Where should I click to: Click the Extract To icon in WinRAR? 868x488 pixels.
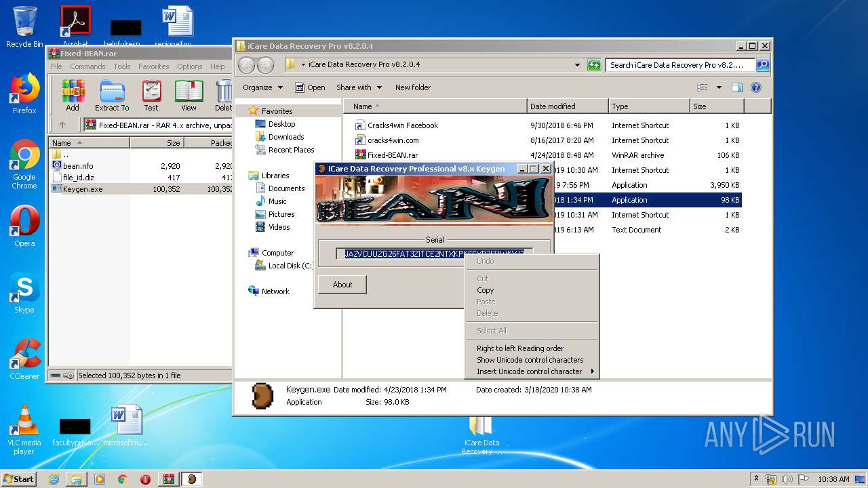[112, 96]
